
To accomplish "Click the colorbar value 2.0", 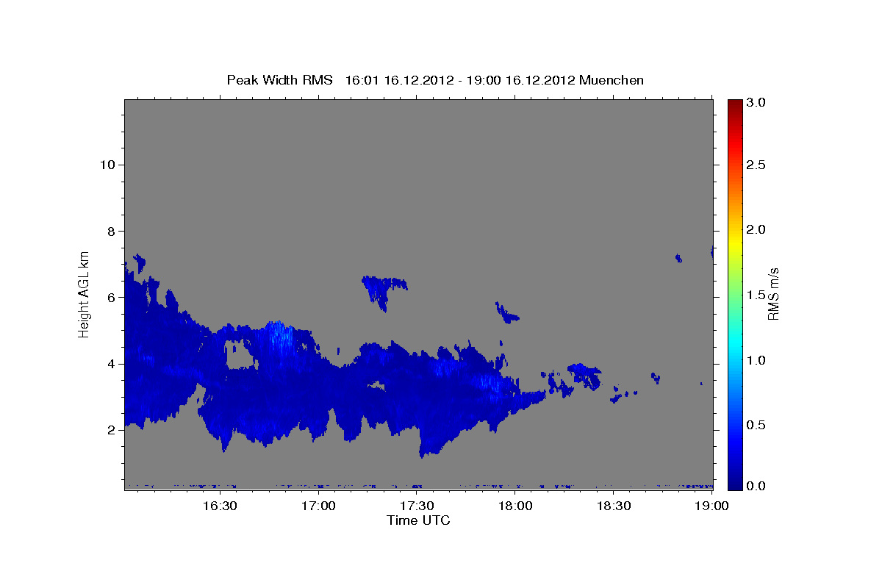I will pos(756,229).
